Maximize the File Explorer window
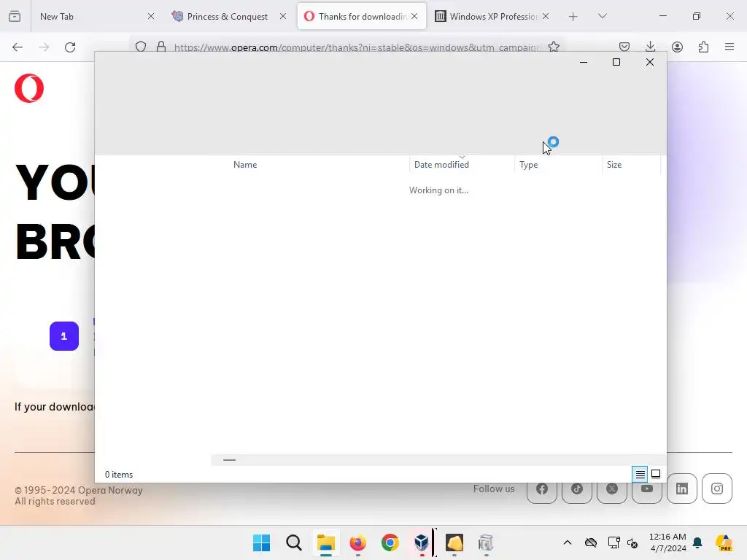The height and width of the screenshot is (560, 747). [616, 62]
